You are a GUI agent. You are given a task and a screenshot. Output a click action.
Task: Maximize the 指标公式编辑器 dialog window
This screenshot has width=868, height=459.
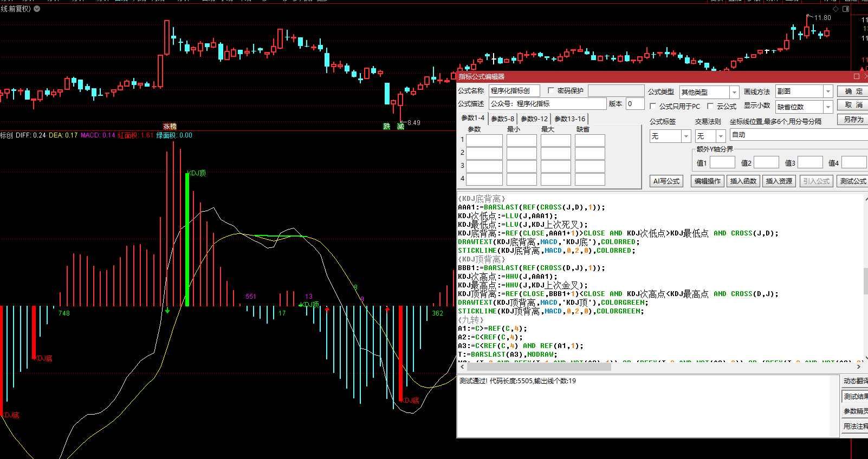pos(857,76)
